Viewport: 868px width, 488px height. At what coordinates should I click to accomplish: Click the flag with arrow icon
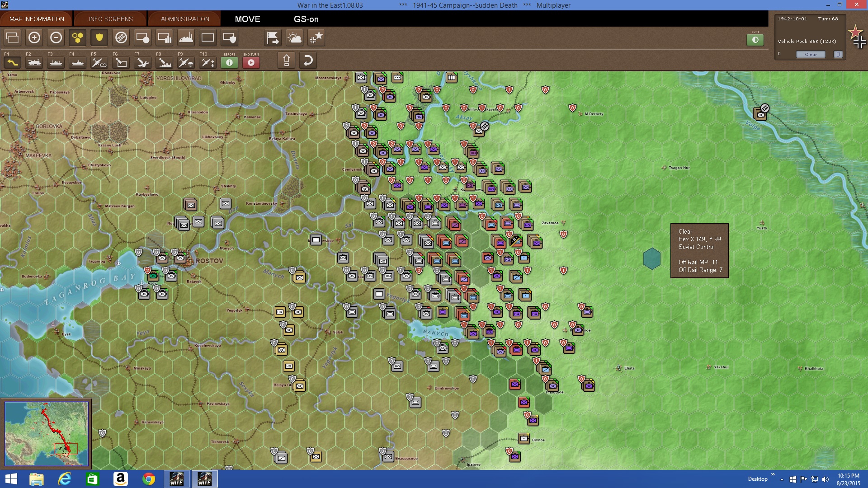273,38
